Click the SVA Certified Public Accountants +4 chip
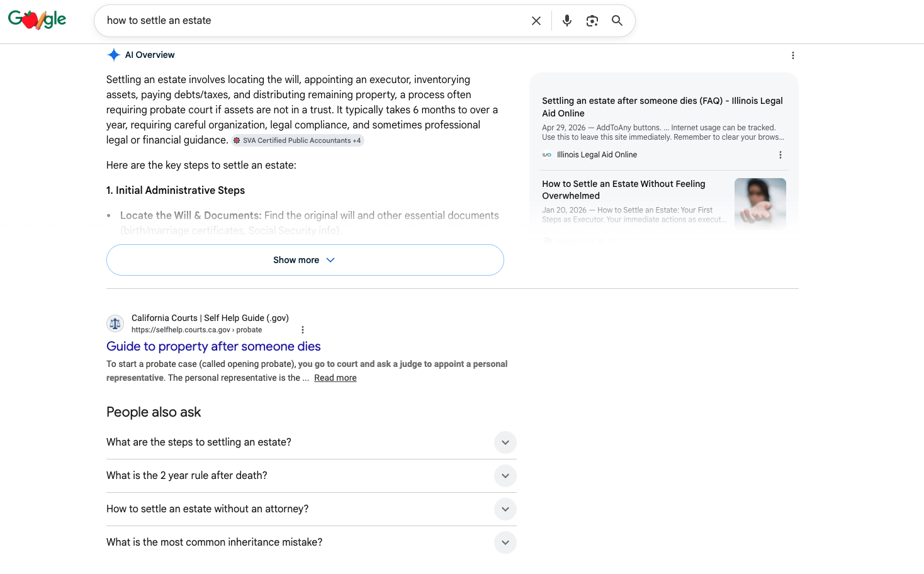 coord(298,140)
